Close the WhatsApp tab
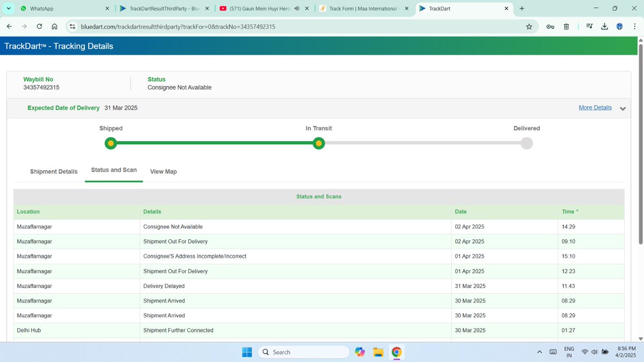 [x=107, y=9]
